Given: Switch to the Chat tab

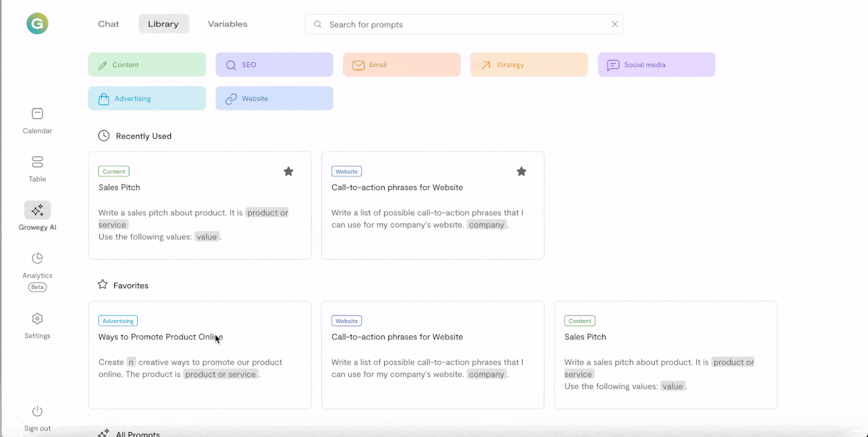Looking at the screenshot, I should point(108,24).
